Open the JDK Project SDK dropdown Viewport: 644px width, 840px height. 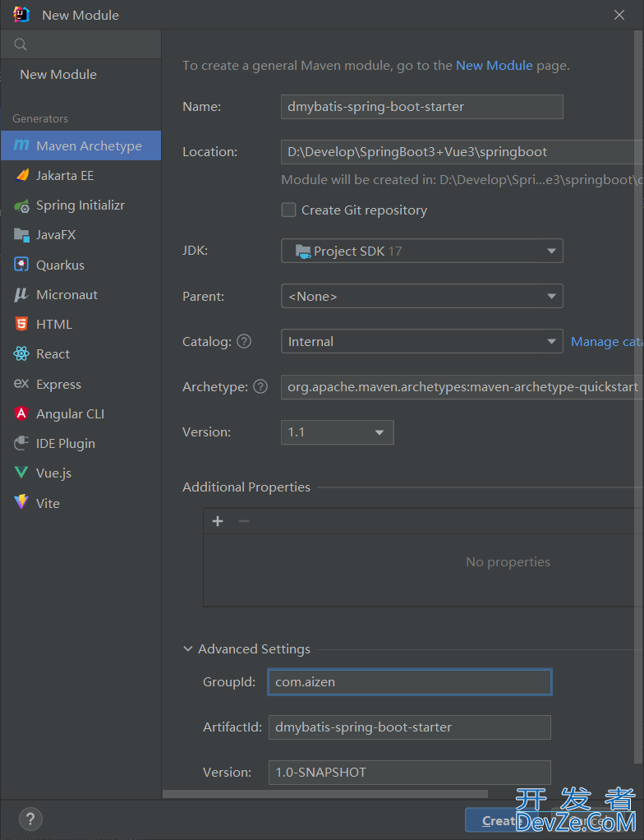(422, 251)
